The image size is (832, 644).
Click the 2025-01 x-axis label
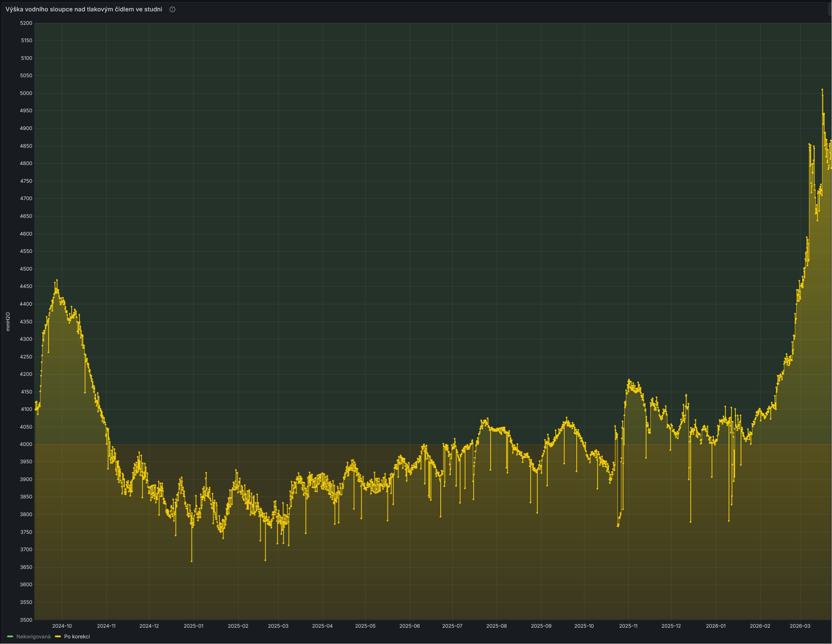pyautogui.click(x=193, y=626)
